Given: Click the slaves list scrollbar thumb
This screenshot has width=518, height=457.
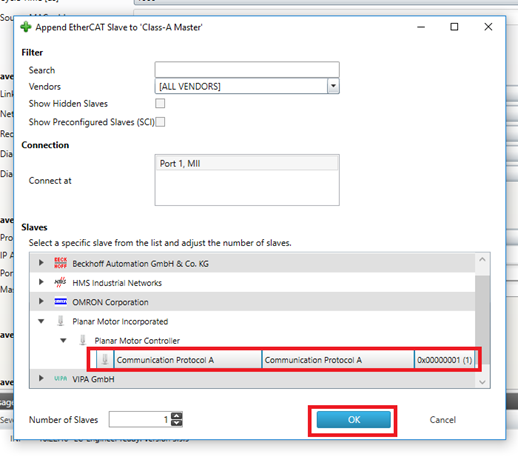Looking at the screenshot, I should 482,319.
